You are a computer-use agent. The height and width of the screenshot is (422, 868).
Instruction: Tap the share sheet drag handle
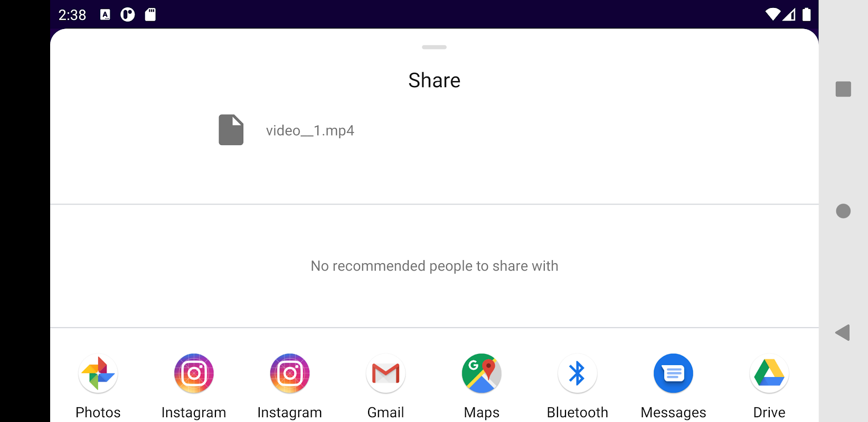[x=435, y=47]
